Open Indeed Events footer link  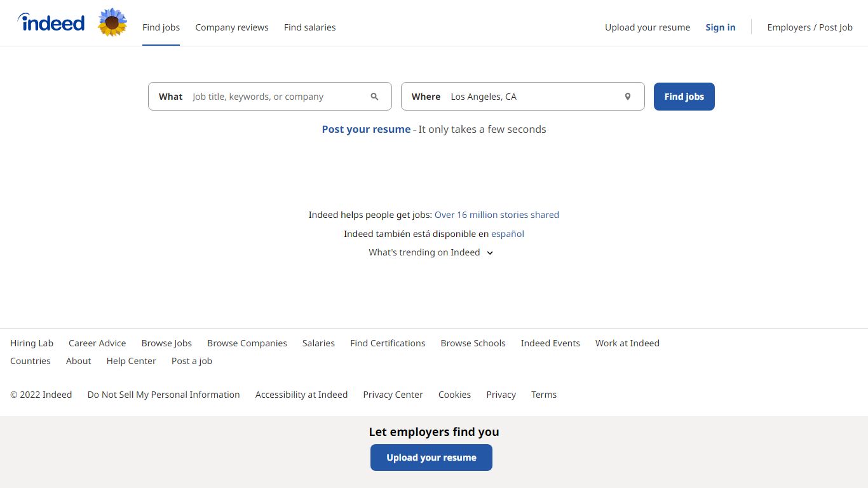tap(550, 343)
